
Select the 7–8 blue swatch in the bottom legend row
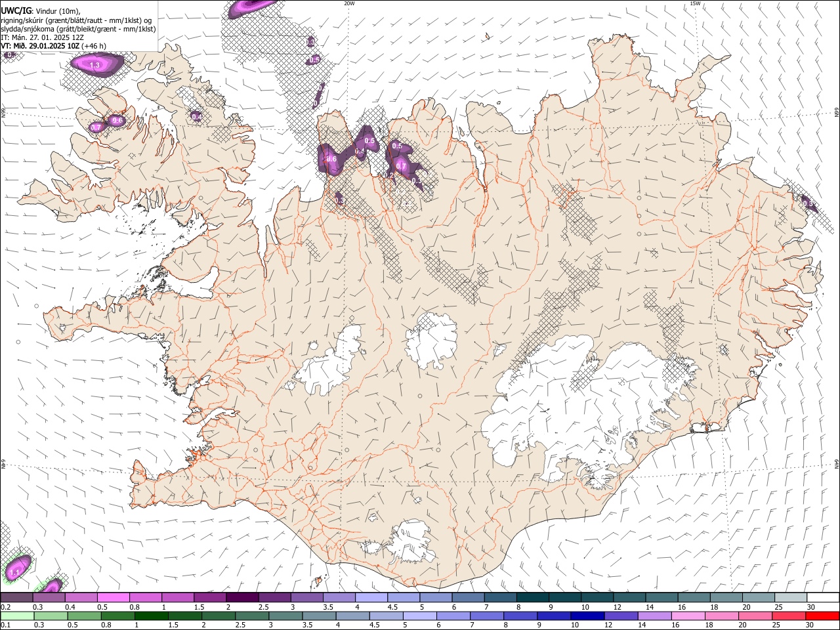(487, 616)
